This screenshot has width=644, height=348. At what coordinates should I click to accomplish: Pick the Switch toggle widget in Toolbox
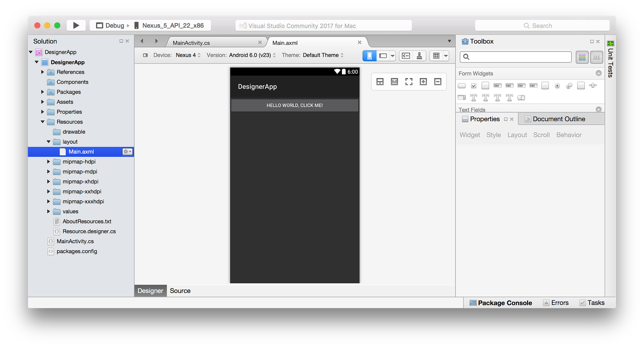tap(521, 98)
